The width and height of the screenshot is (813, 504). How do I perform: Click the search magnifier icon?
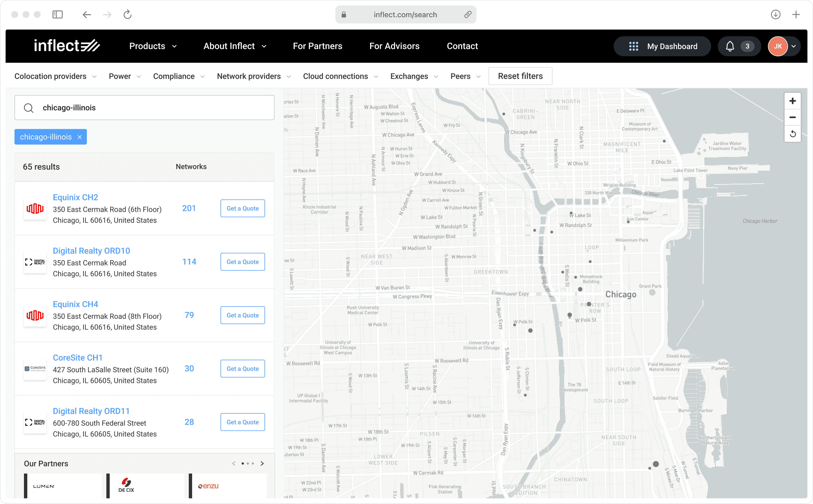[x=29, y=108]
